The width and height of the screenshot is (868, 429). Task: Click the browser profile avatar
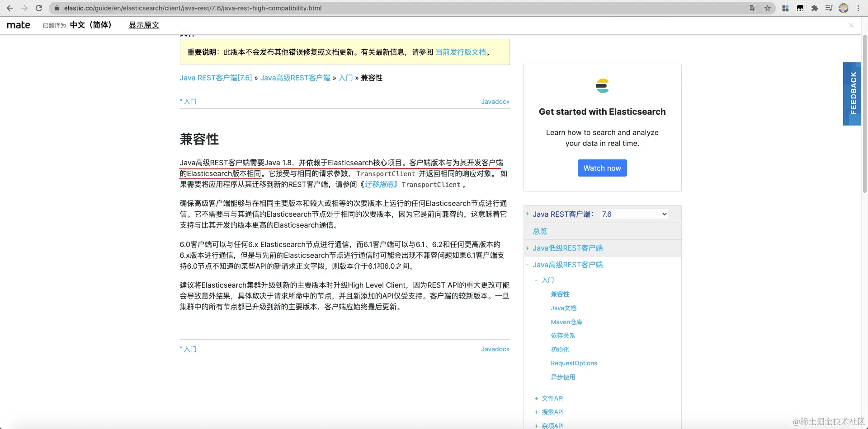844,8
